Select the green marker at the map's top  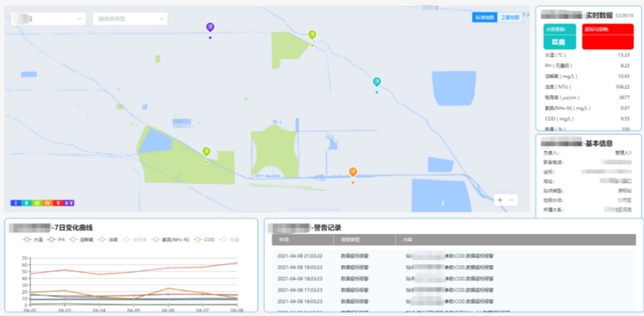click(312, 35)
